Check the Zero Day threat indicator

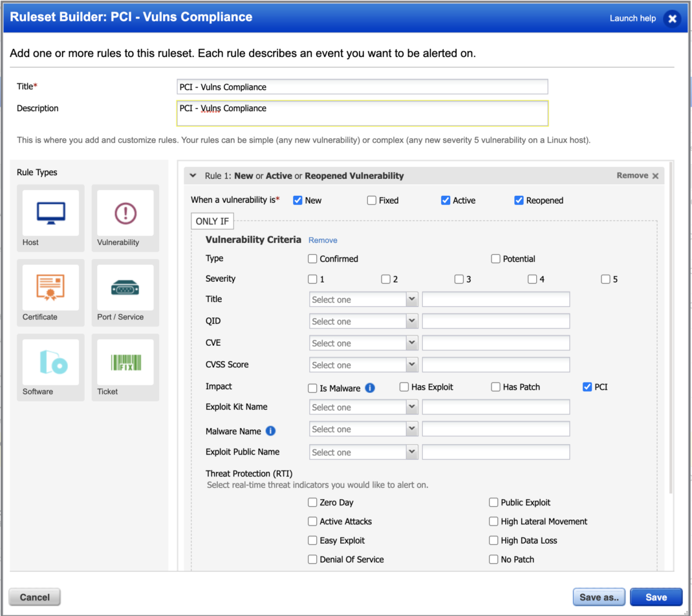click(313, 502)
